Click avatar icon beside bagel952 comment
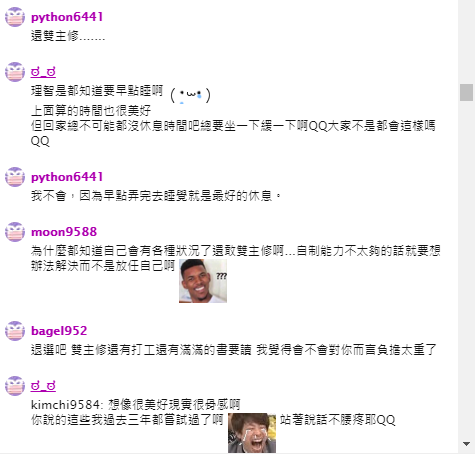The image size is (475, 457). coord(15,331)
